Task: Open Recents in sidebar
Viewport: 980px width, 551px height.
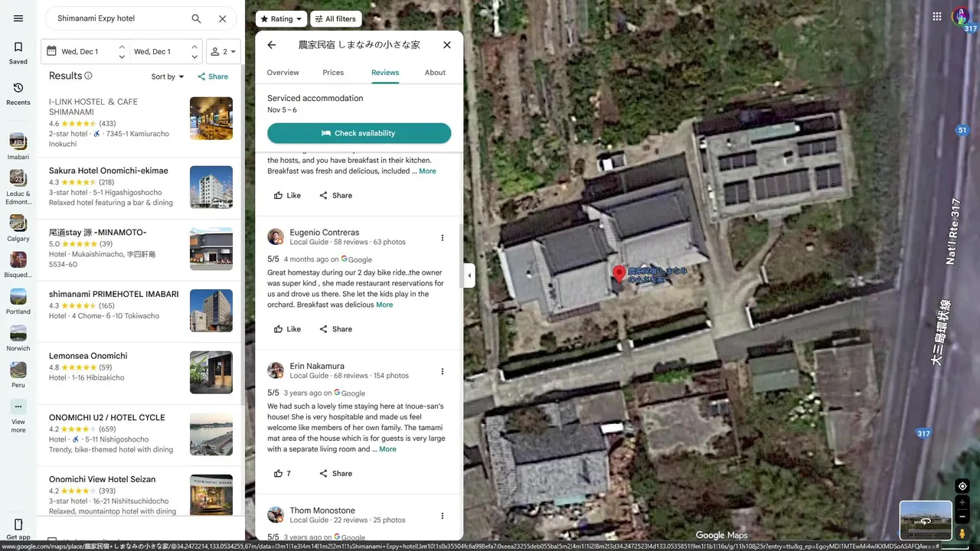Action: (18, 93)
